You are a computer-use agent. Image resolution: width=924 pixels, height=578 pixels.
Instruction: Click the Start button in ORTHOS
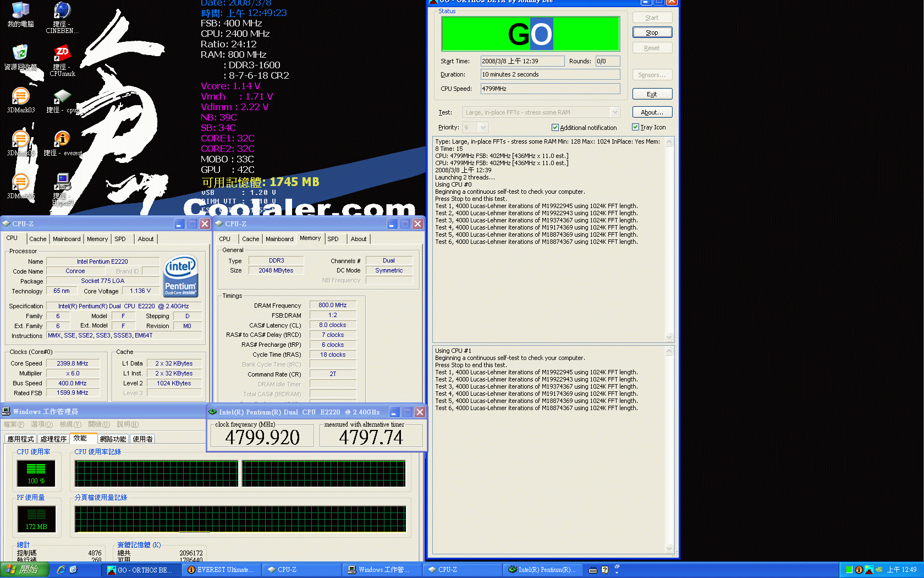(652, 18)
